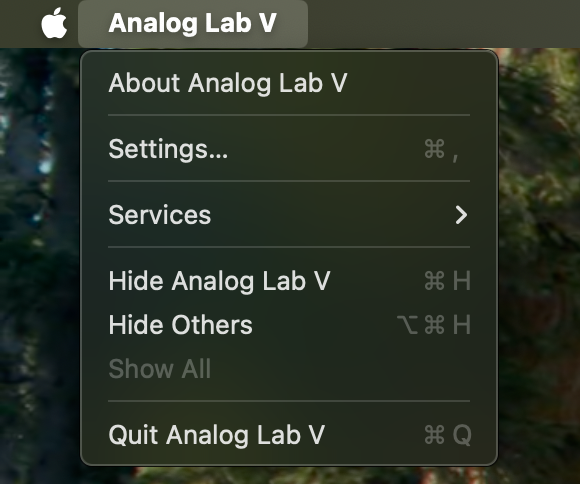Close the Analog Lab V menu bar title
The width and height of the screenshot is (580, 484).
193,23
